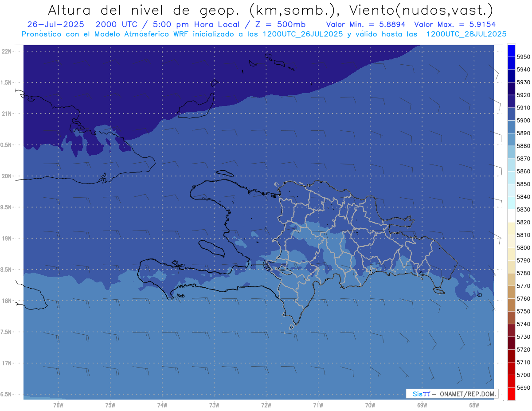Click the 'Z = 500mb' level text
532x411 pixels.
tap(280, 24)
